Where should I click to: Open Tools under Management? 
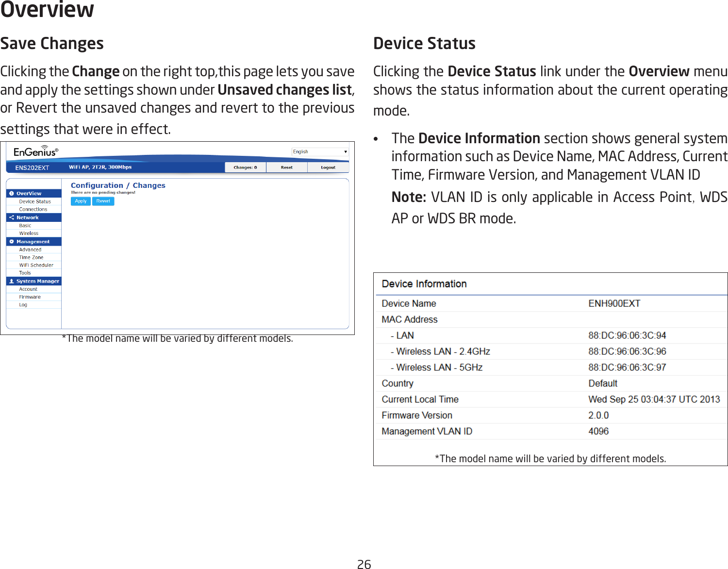pyautogui.click(x=25, y=273)
